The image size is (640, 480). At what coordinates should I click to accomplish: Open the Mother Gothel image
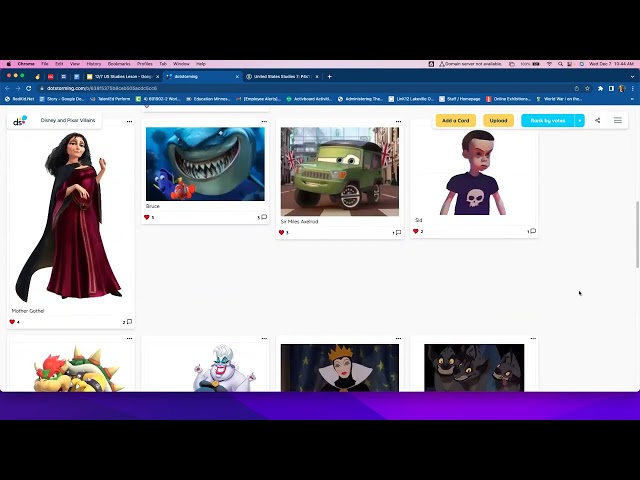coord(71,216)
